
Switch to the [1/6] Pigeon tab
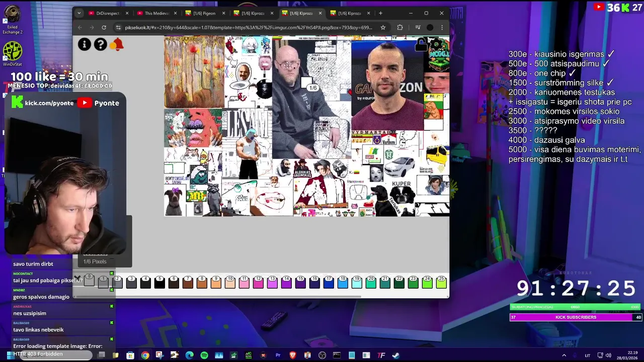(x=203, y=13)
